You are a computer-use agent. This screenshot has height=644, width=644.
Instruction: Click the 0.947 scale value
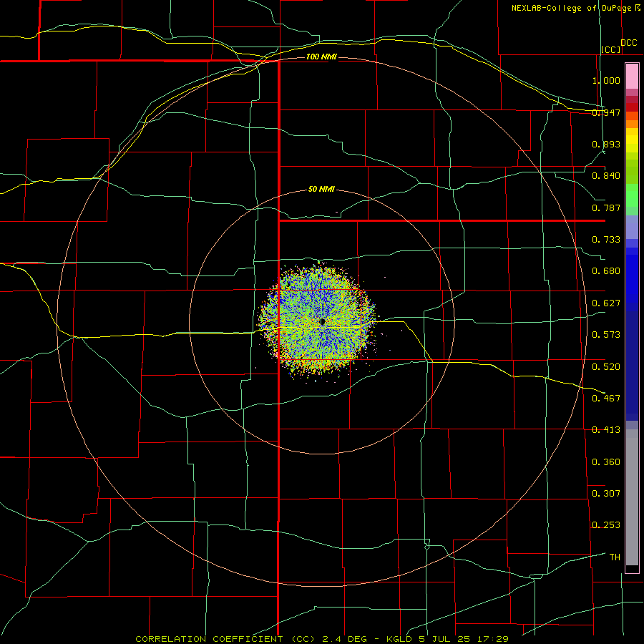(x=606, y=112)
